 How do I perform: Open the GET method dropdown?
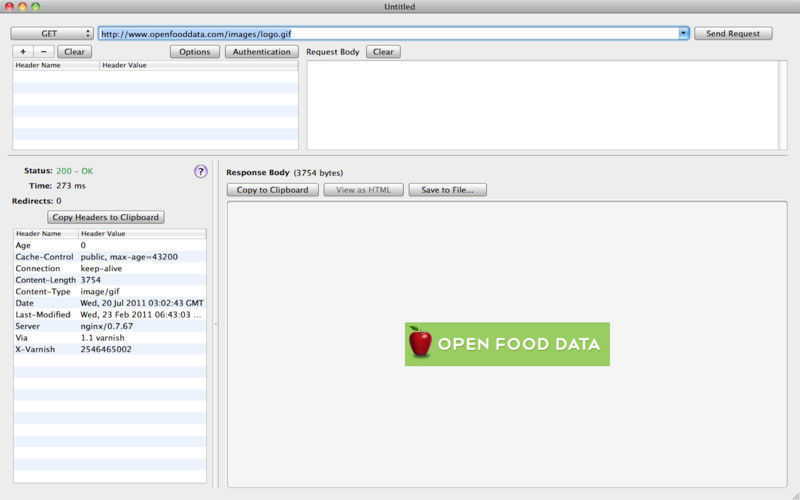(x=52, y=34)
